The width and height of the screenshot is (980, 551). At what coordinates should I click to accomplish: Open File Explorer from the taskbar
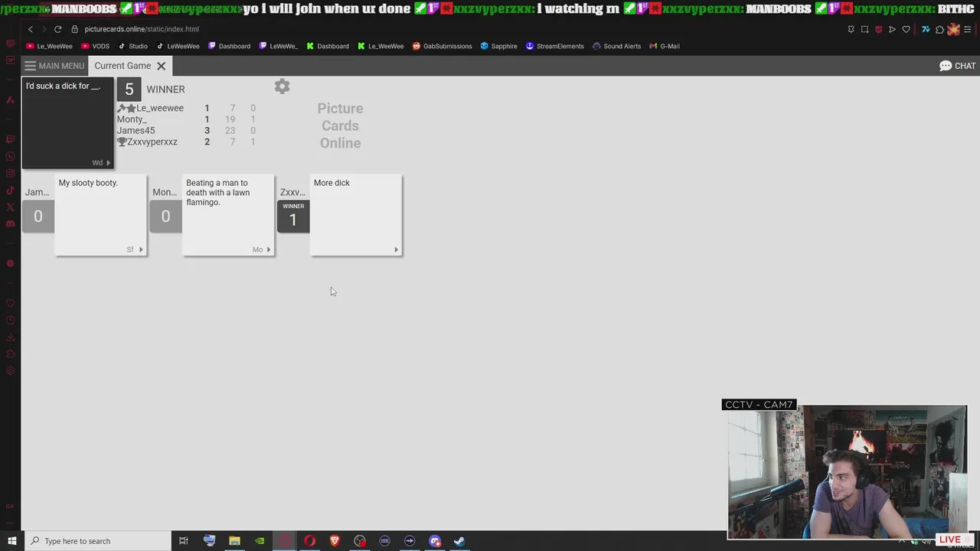[234, 541]
